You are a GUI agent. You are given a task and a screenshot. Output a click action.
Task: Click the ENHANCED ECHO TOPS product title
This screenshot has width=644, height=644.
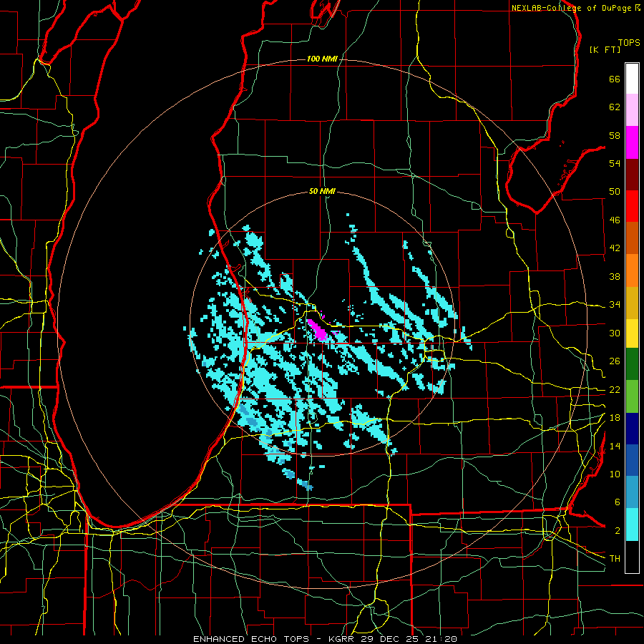251,639
